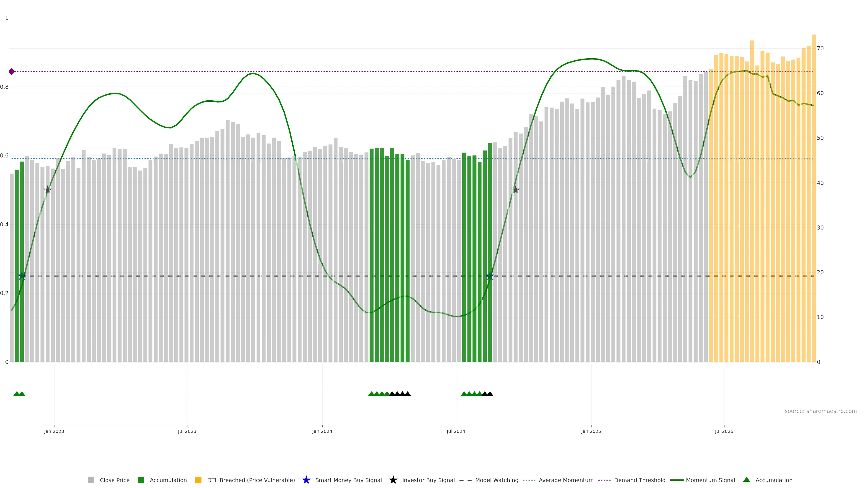Click the green triangle Accumulation legend icon

[746, 480]
